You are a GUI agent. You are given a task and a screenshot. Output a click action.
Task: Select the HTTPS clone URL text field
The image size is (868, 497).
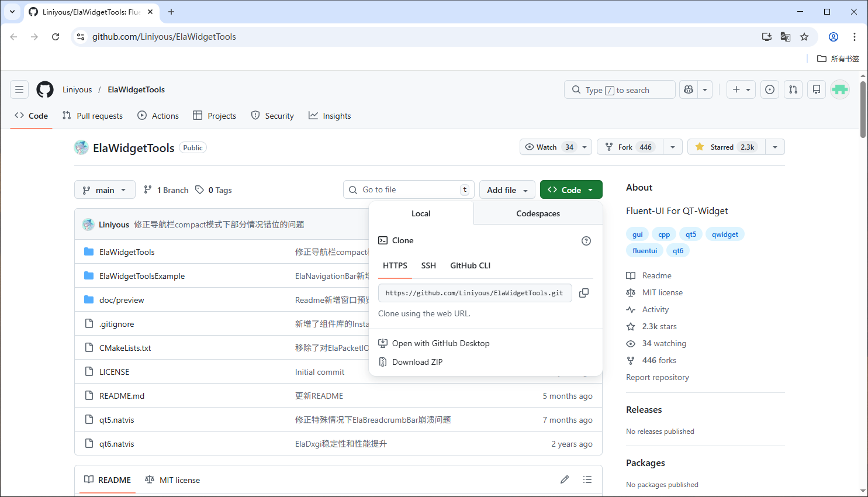point(475,293)
